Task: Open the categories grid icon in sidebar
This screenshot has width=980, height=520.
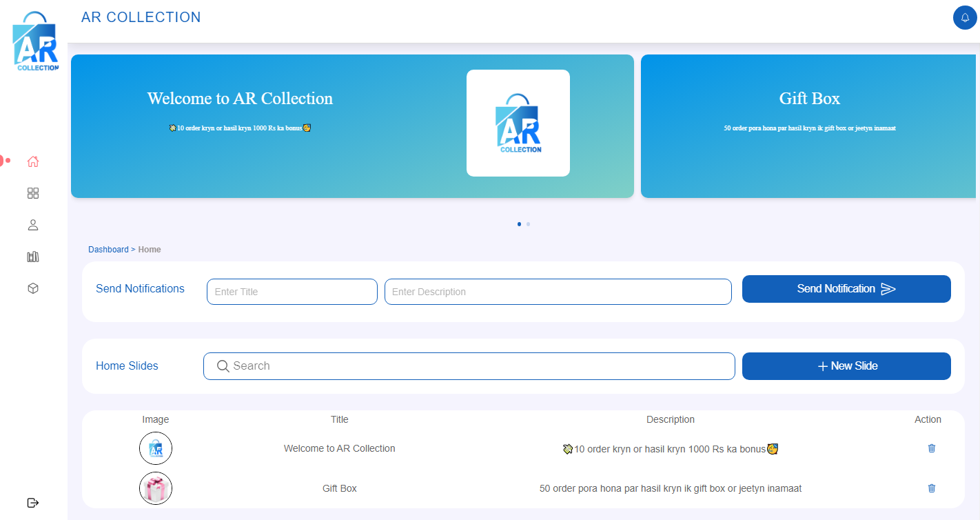Action: 32,193
